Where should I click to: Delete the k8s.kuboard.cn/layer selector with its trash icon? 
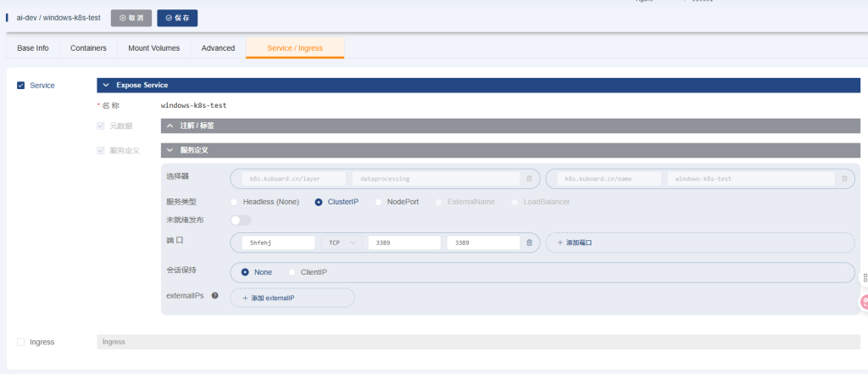coord(529,179)
